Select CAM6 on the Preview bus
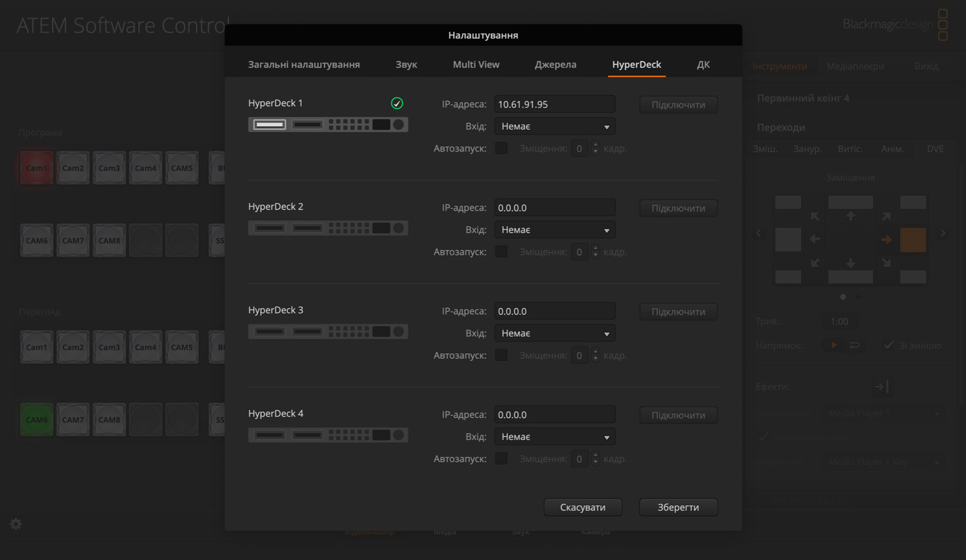 pyautogui.click(x=37, y=419)
